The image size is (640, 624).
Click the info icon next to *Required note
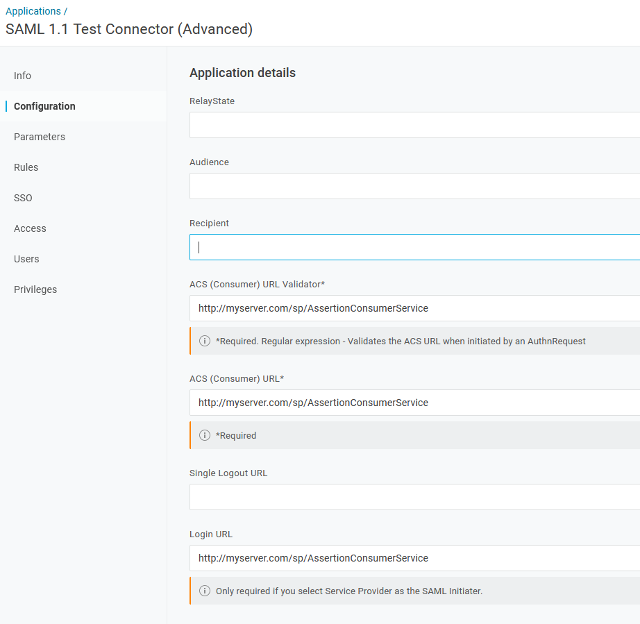(x=204, y=435)
